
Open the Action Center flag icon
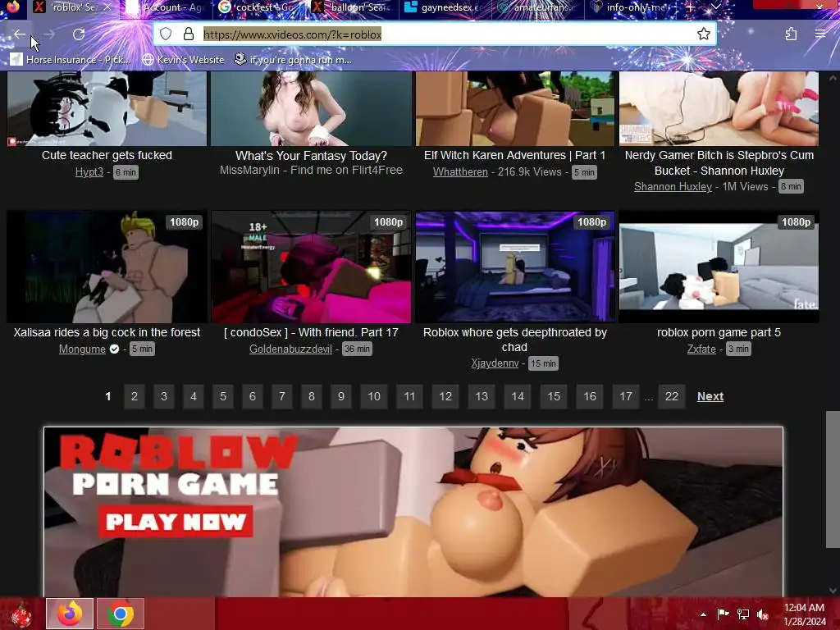click(x=723, y=614)
